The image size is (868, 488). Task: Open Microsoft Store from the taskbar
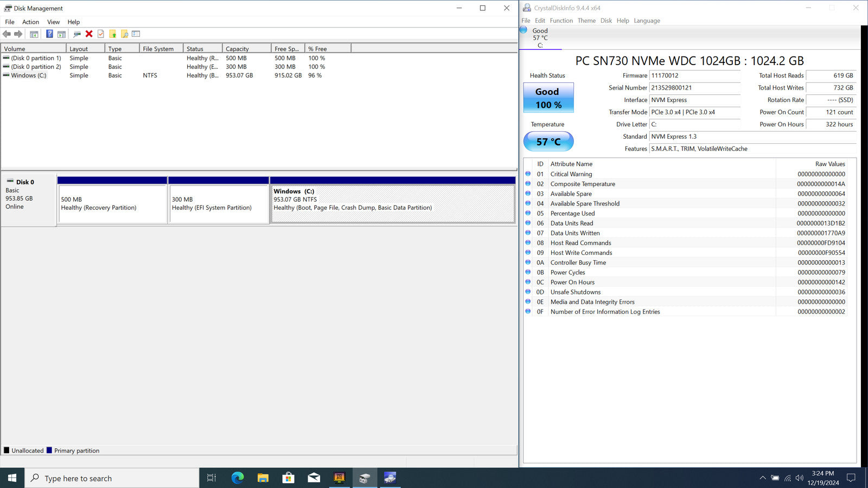(289, 478)
